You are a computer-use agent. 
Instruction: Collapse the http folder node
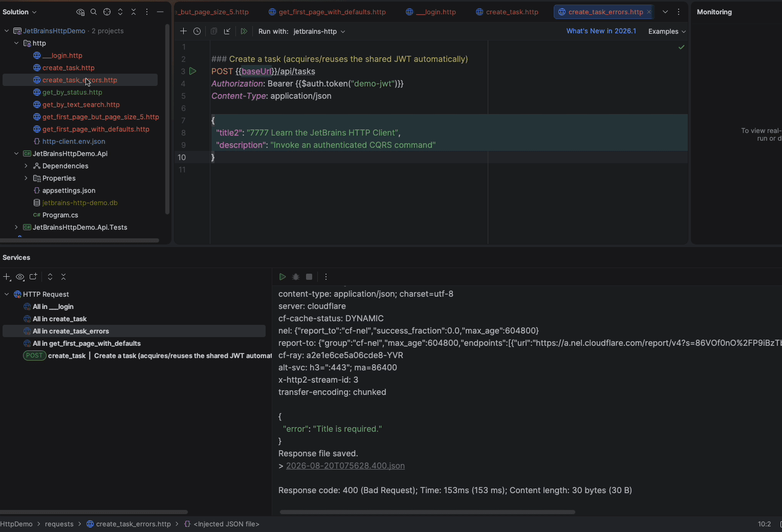coord(16,43)
